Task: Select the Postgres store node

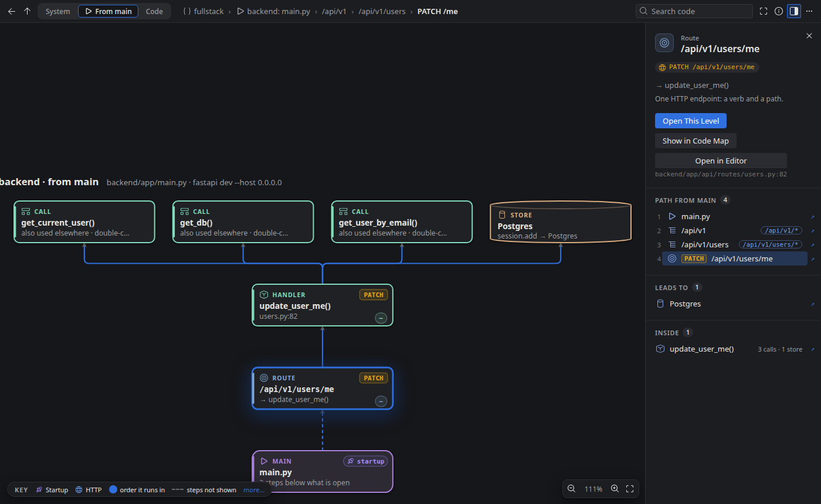Action: click(x=561, y=222)
